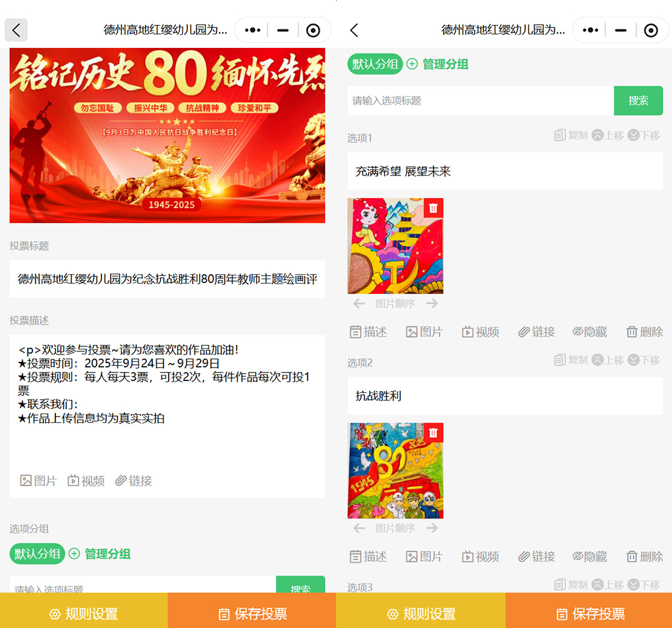This screenshot has height=628, width=672.
Task: Delete the 抗战胜利 image via red trash icon
Action: coord(434,433)
